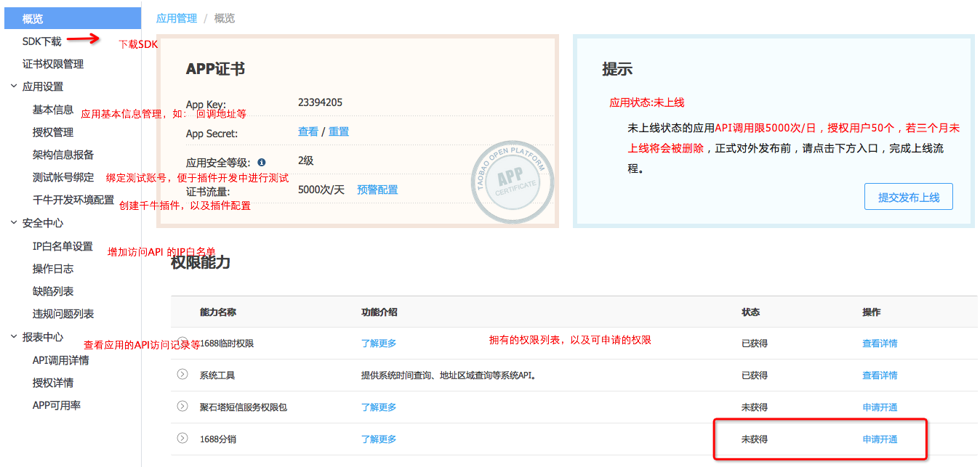Screen dimensions: 980x467
Task: Click the 2级 security level value
Action: [x=306, y=161]
